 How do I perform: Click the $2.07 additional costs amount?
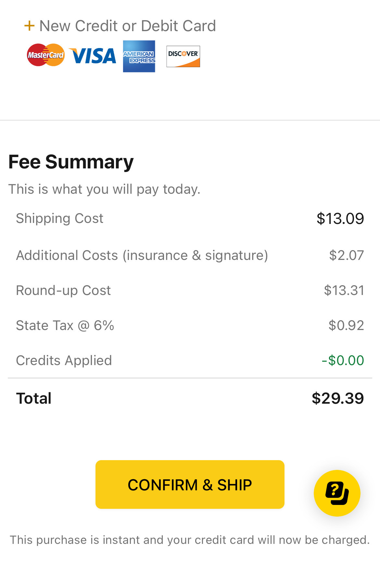click(x=346, y=255)
